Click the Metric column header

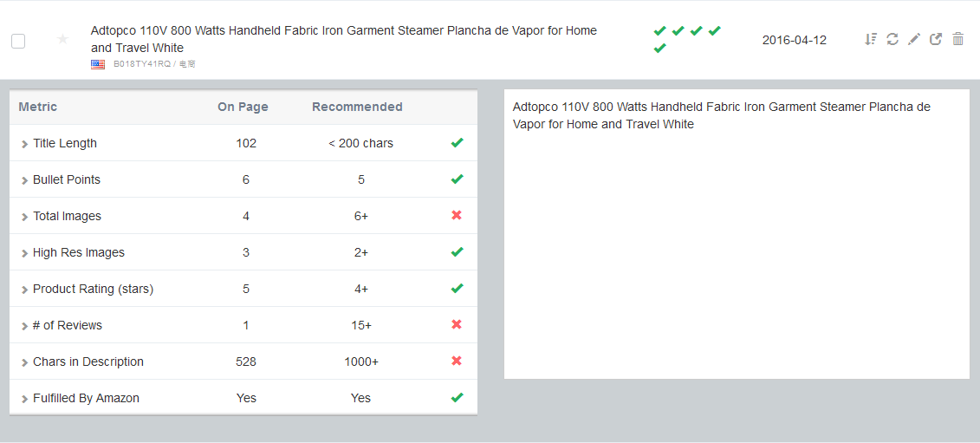(x=37, y=107)
